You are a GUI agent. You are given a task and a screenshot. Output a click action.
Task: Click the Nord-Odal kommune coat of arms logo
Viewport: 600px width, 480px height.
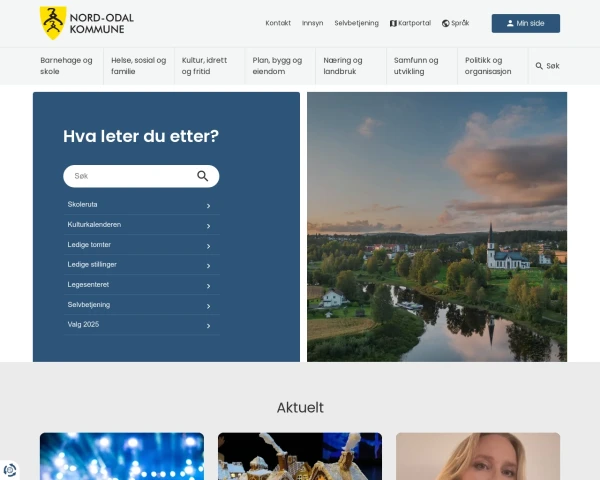tap(53, 23)
